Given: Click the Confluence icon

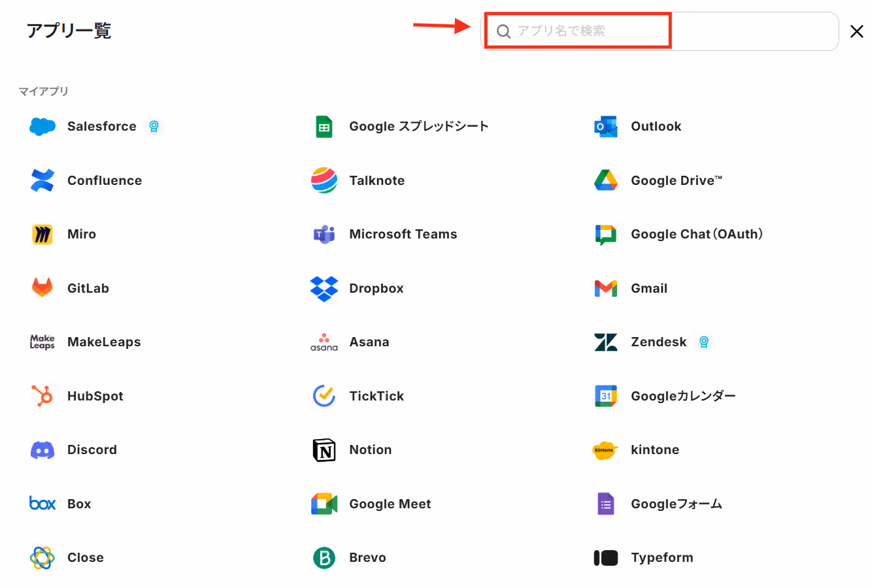Looking at the screenshot, I should coord(42,180).
